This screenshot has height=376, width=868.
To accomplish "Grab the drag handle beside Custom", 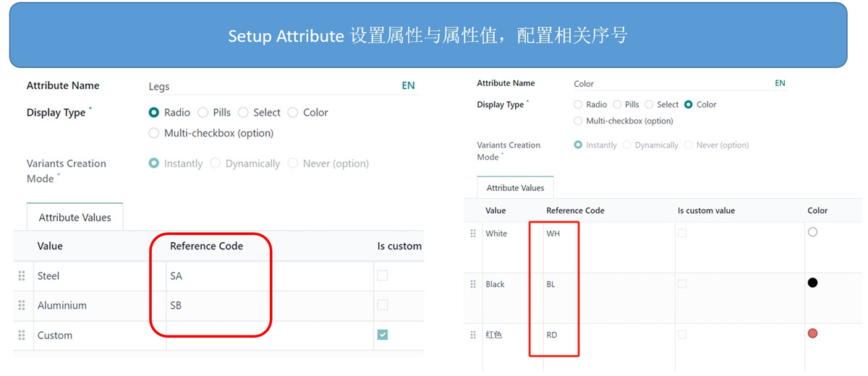I will tap(22, 335).
